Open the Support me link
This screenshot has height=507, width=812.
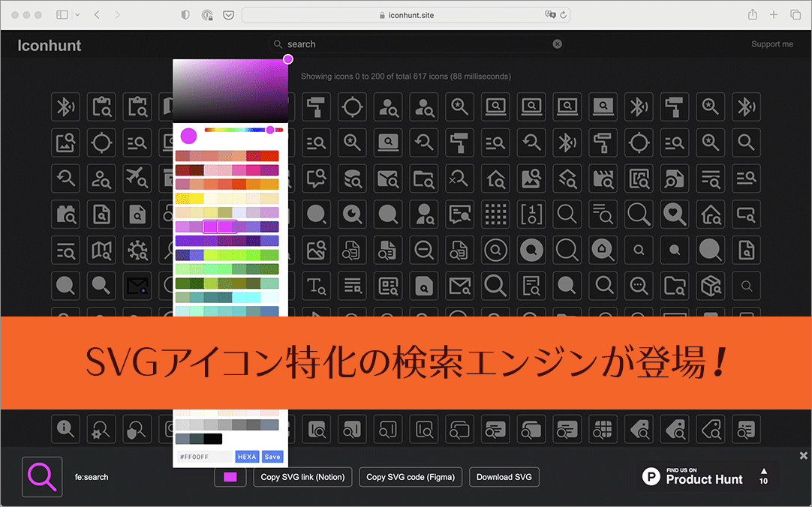[772, 43]
